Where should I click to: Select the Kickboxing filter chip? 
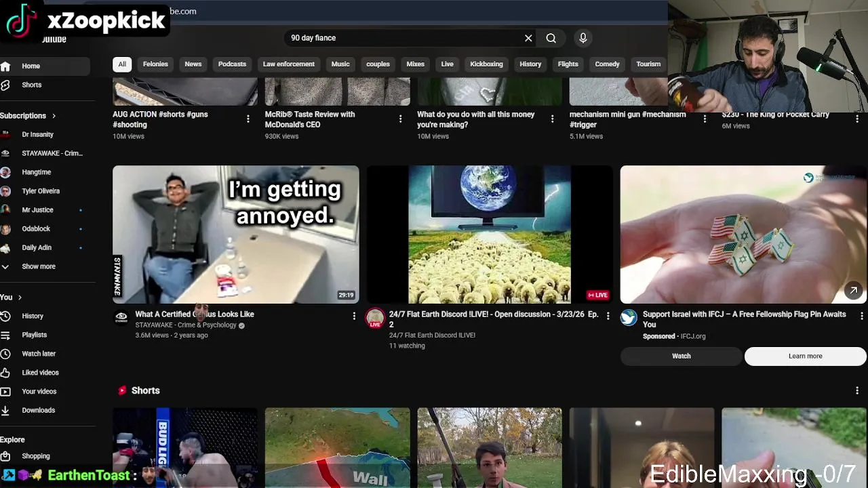point(486,64)
